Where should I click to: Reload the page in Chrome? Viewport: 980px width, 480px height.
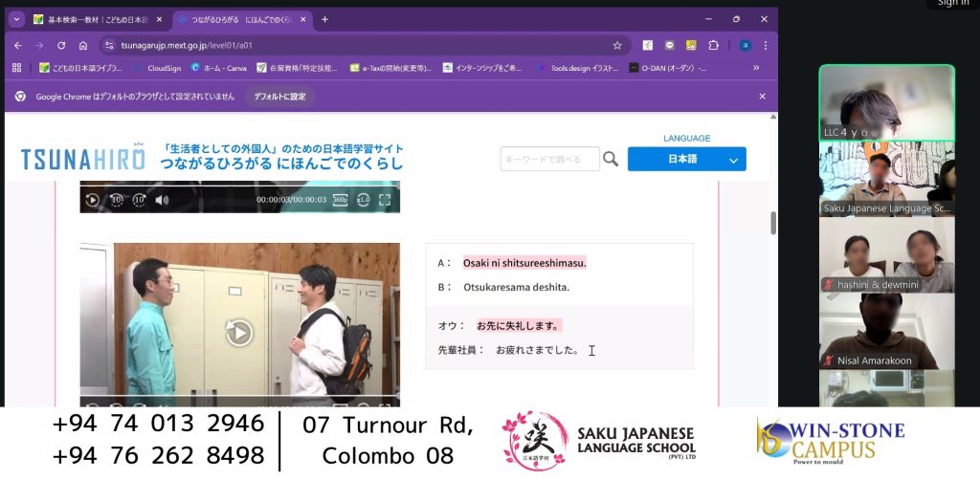pyautogui.click(x=61, y=45)
